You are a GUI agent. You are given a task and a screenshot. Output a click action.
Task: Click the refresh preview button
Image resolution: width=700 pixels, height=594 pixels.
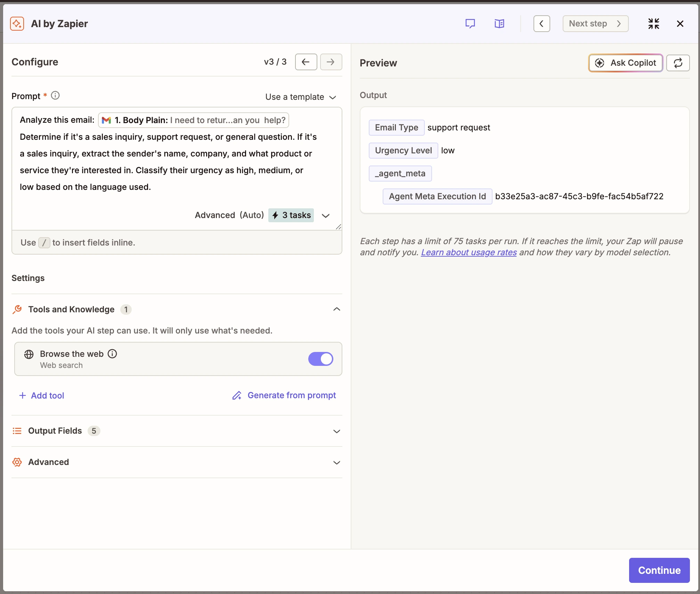coord(678,63)
